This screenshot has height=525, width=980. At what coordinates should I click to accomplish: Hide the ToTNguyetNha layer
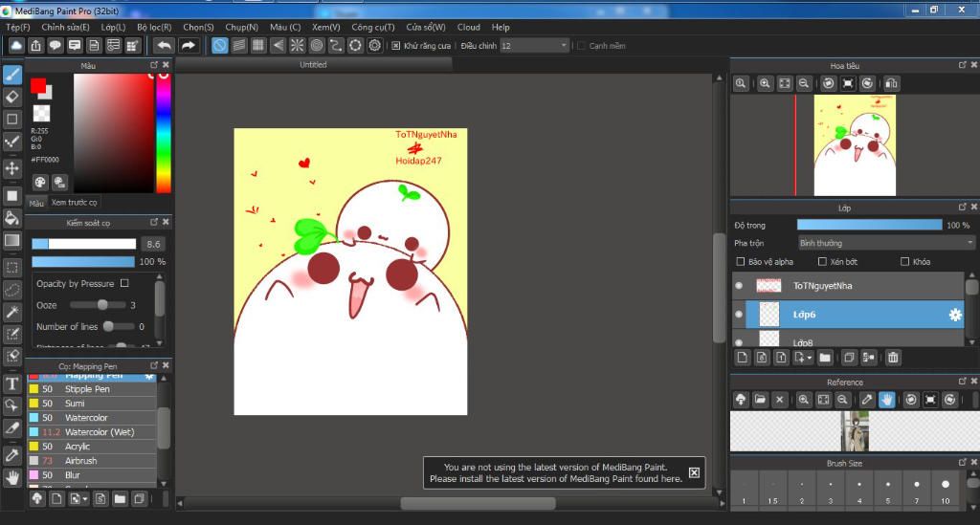tap(740, 286)
